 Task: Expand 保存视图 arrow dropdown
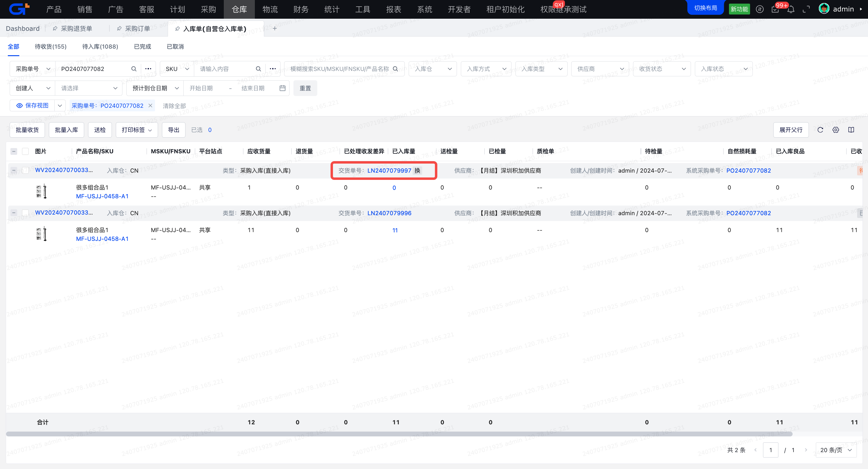coord(60,106)
